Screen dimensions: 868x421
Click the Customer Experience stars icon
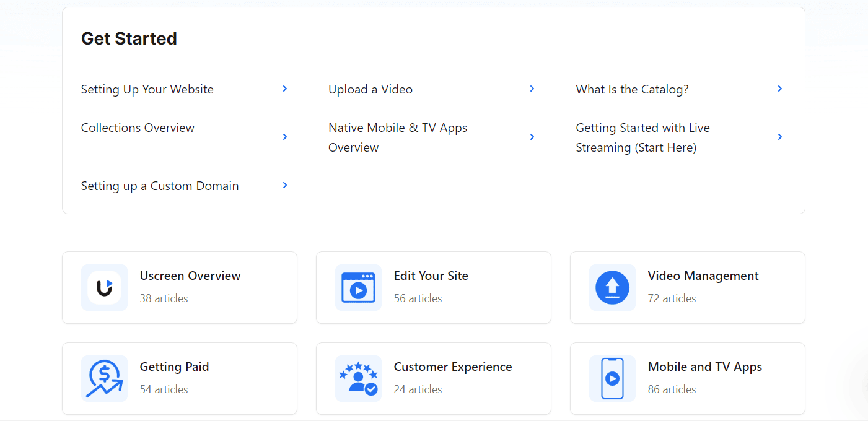(x=358, y=378)
